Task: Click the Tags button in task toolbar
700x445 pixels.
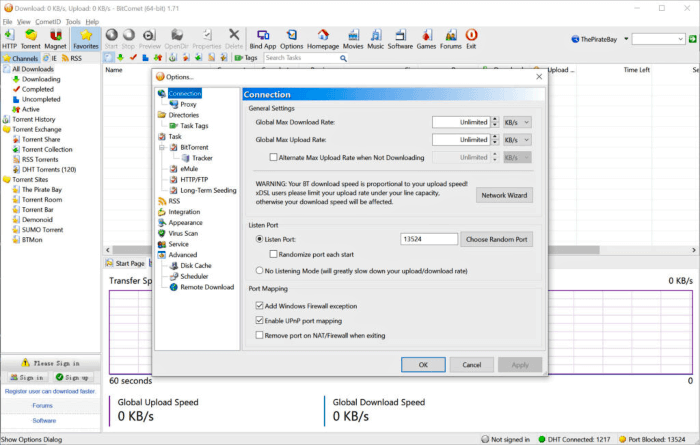Action: point(246,58)
